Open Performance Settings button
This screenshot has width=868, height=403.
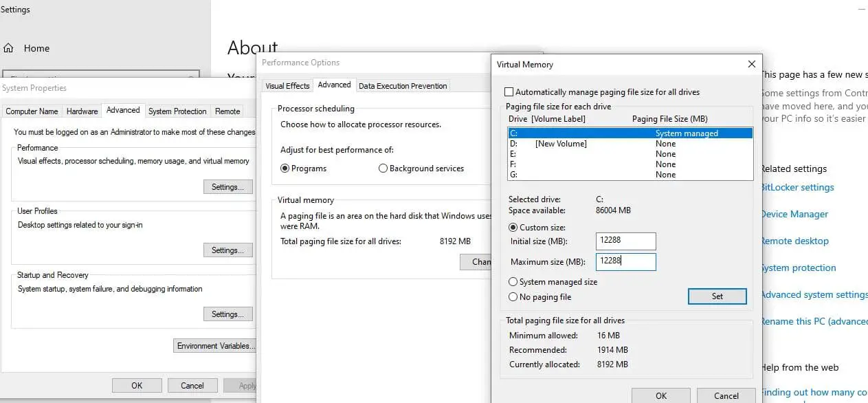pos(227,187)
